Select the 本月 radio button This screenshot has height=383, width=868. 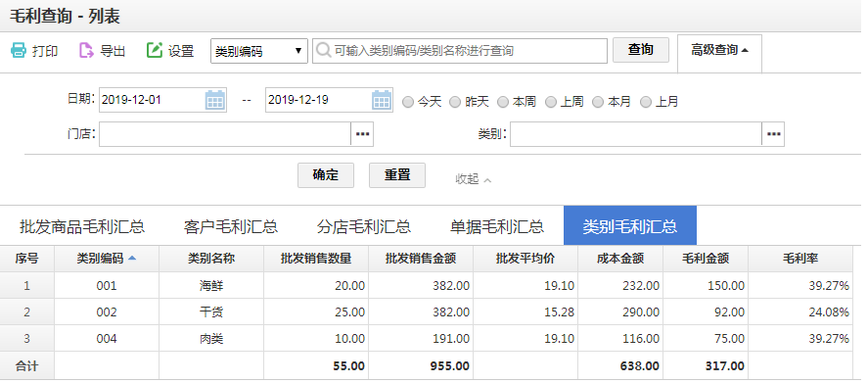click(598, 102)
